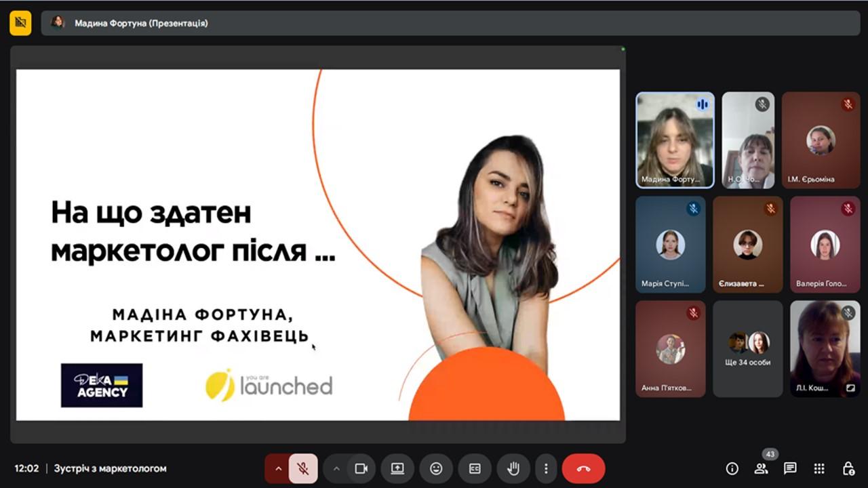868x488 pixels.
Task: Select І.М. Єрьоміна participant tile
Action: (x=821, y=140)
